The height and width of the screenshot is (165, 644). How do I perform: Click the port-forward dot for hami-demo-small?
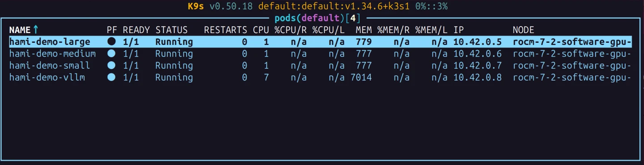[x=111, y=66]
